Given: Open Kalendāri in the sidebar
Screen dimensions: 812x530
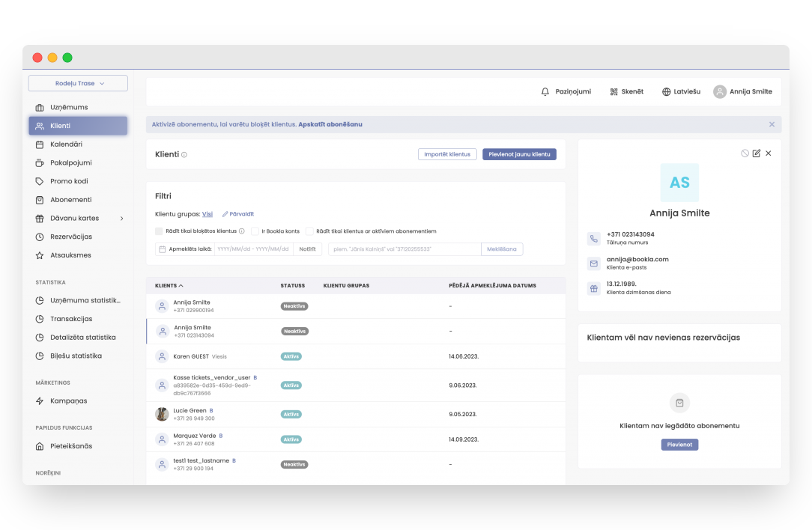Looking at the screenshot, I should (x=66, y=144).
